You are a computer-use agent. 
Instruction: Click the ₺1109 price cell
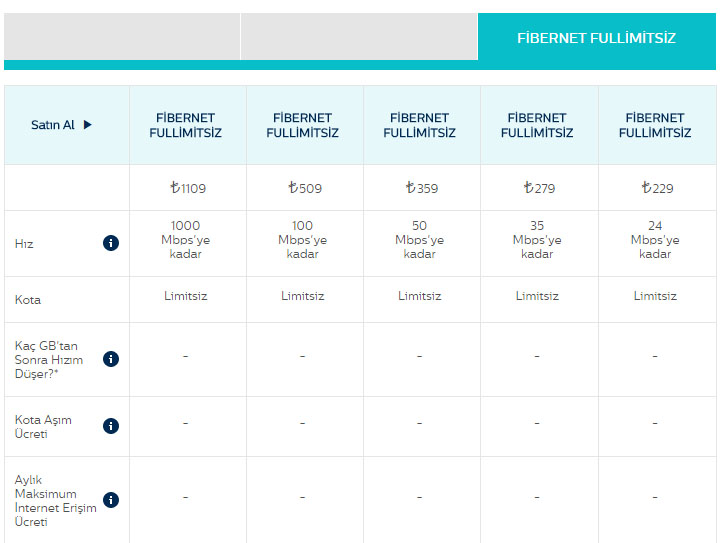[x=187, y=187]
